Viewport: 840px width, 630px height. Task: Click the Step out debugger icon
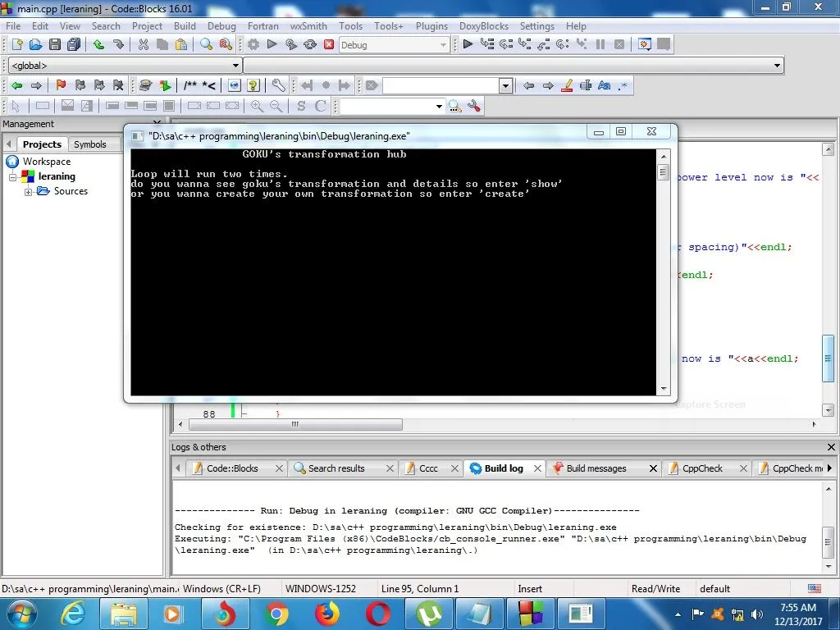pyautogui.click(x=543, y=44)
